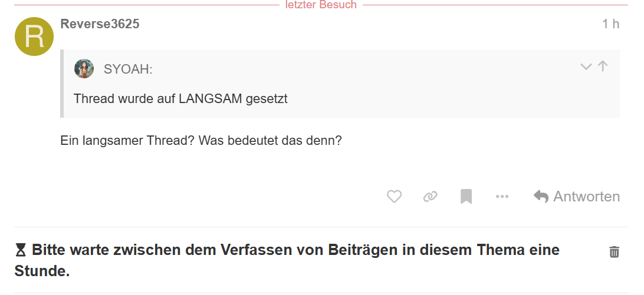This screenshot has height=295, width=644.
Task: Click the SYOAH: name in the quote header
Action: (x=128, y=69)
